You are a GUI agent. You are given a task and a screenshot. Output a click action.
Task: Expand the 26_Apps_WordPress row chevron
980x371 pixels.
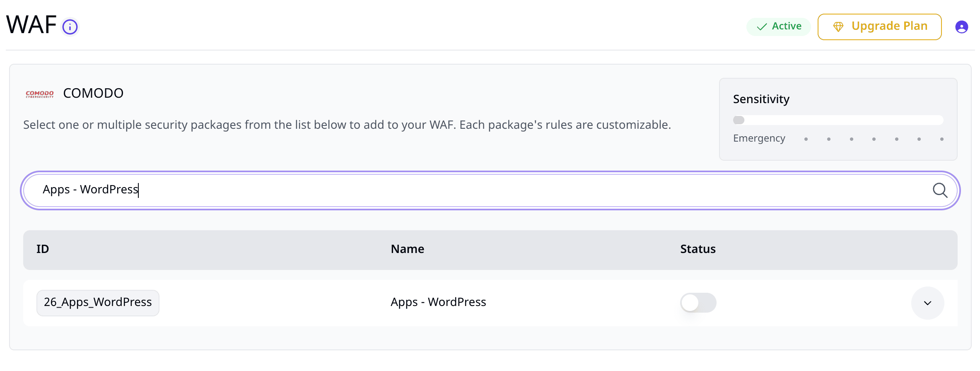click(x=927, y=303)
